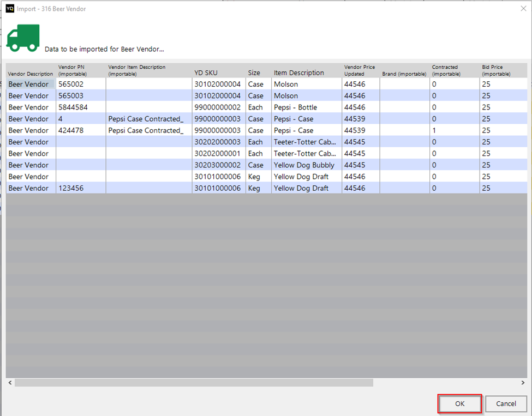
Task: Click Contracted value 1 in Pepsi Case row
Action: click(455, 130)
